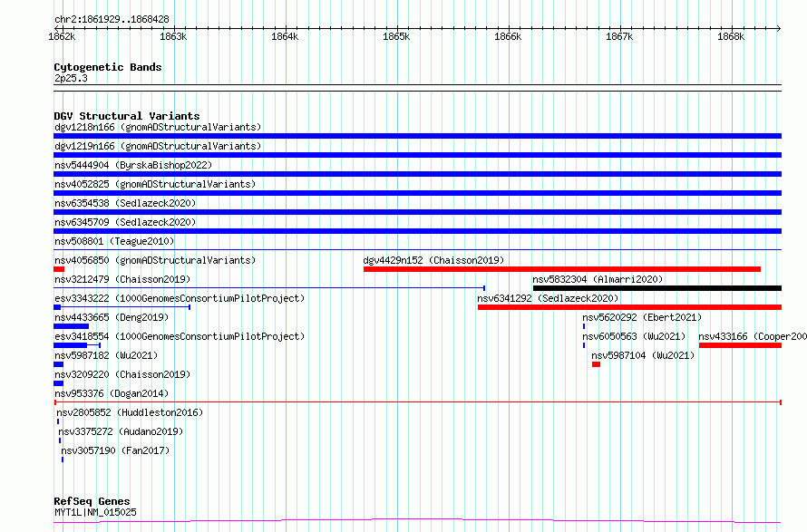This screenshot has width=807, height=532.
Task: Select the small red nsv5987104 bar
Action: 596,364
